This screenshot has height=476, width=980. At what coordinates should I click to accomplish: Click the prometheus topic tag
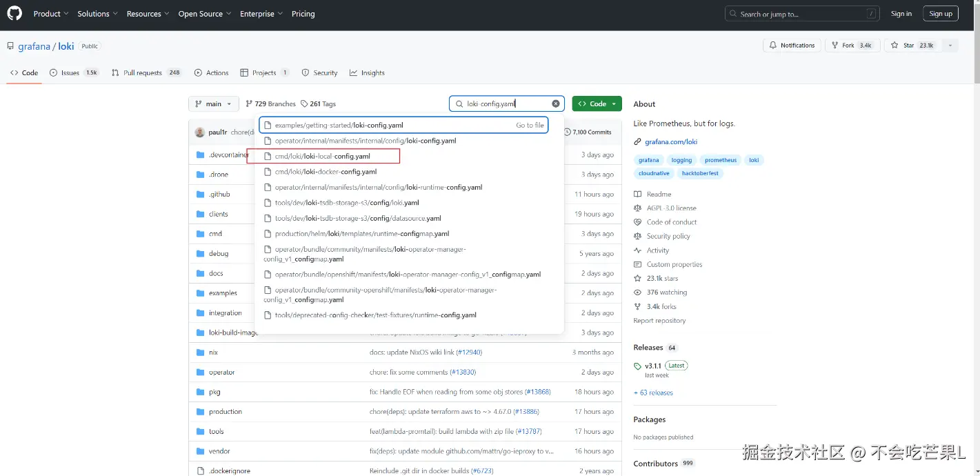pyautogui.click(x=721, y=160)
